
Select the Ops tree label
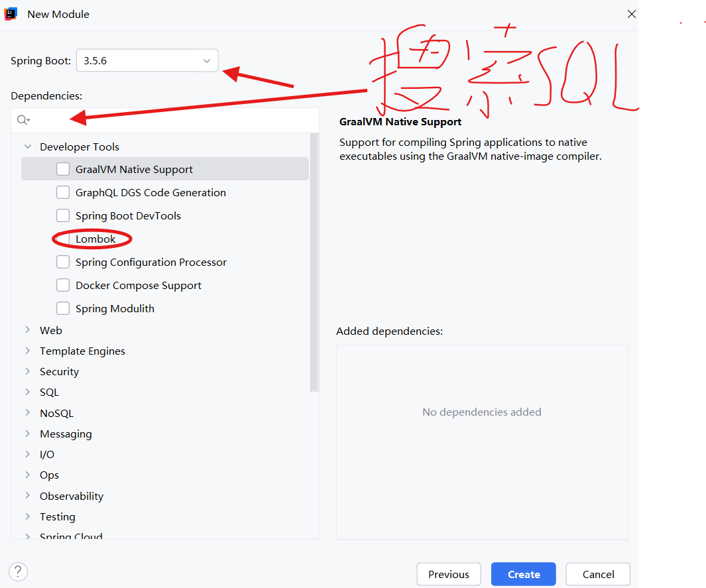click(49, 475)
